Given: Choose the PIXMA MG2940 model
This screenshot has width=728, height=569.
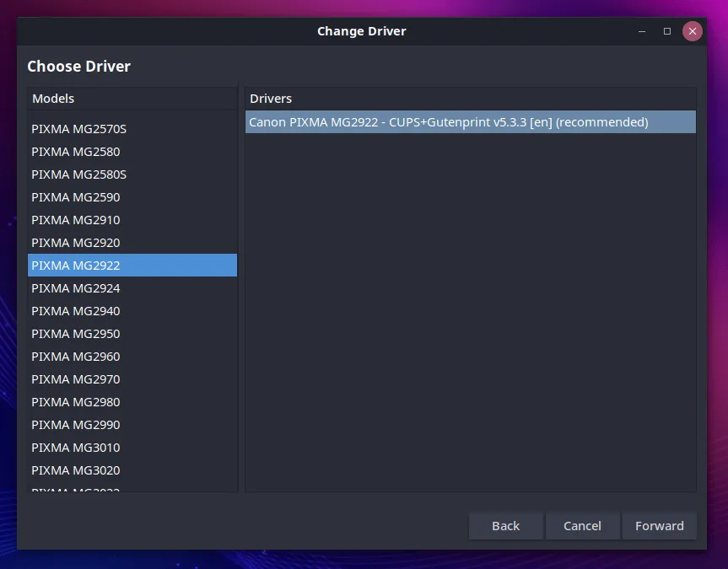Looking at the screenshot, I should pyautogui.click(x=76, y=311).
